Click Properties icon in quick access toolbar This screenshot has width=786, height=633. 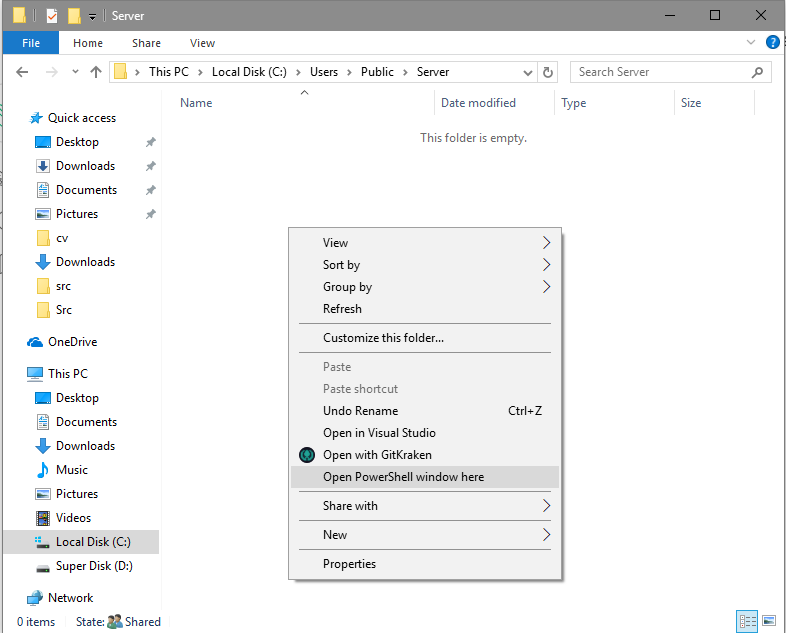coord(52,16)
